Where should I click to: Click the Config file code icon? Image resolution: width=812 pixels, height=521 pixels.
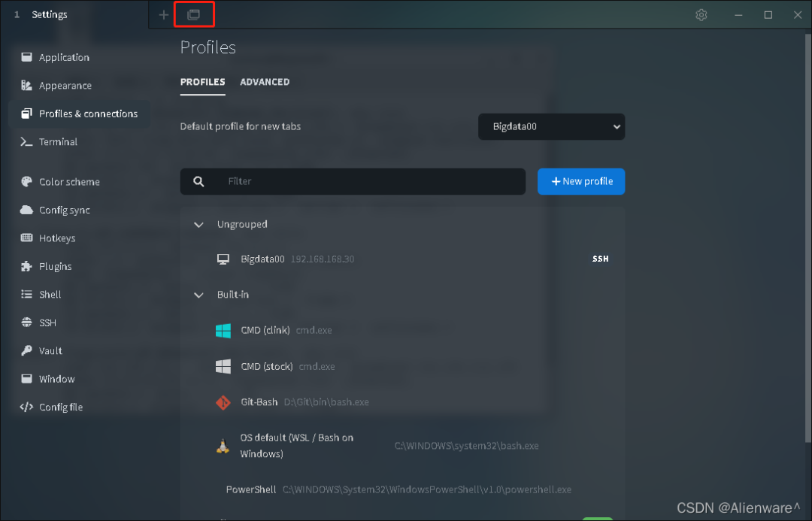26,407
